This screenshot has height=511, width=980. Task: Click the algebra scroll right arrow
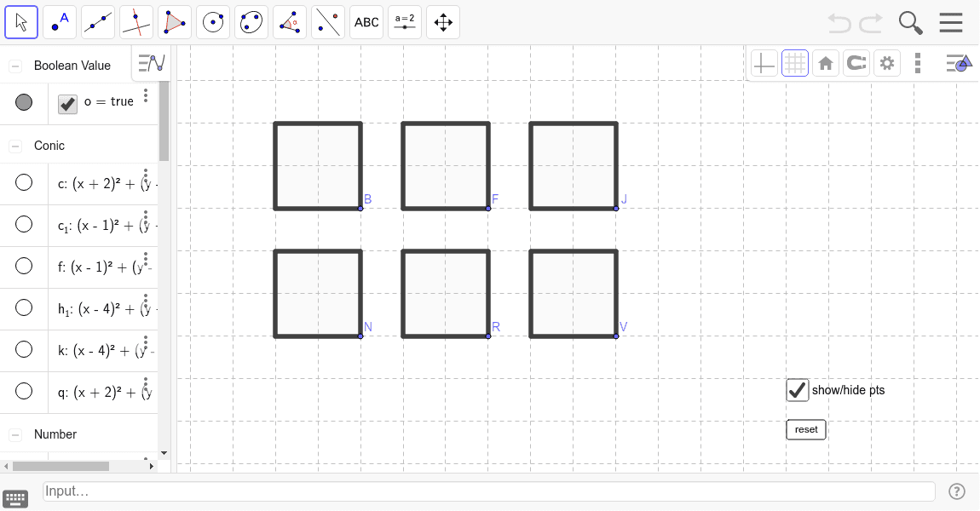[151, 466]
